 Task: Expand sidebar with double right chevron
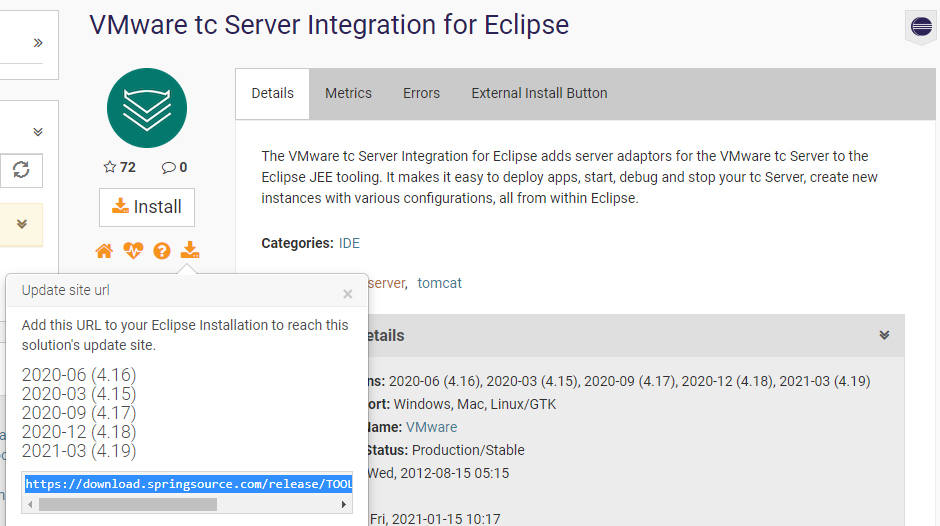38,43
